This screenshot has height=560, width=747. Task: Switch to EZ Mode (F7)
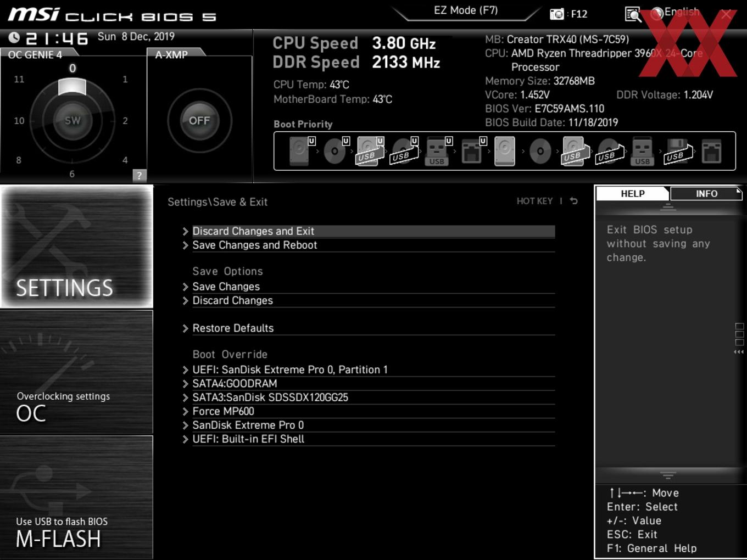(x=465, y=10)
